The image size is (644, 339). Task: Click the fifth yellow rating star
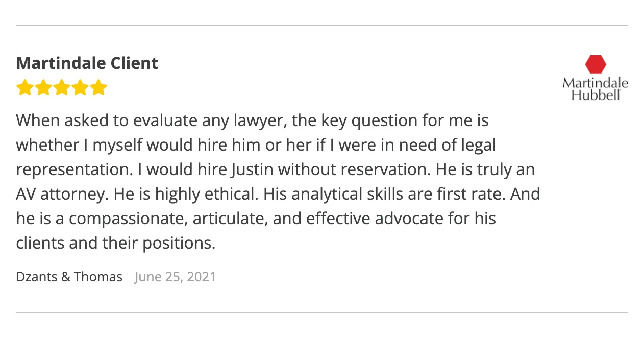point(98,88)
